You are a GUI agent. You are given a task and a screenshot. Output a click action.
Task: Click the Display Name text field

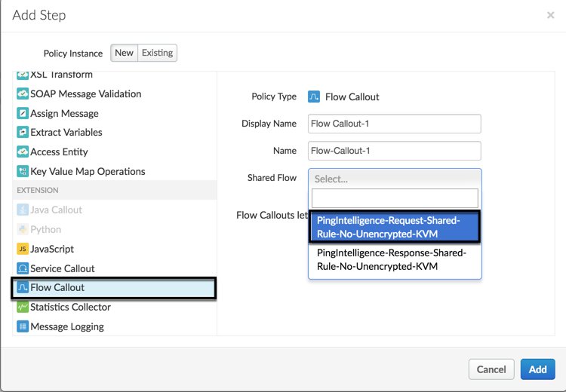pos(395,124)
